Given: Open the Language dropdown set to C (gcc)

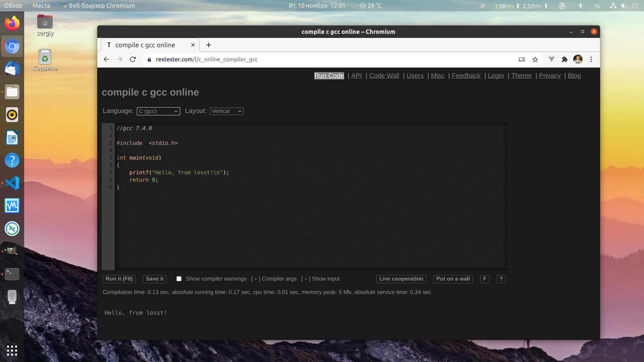Looking at the screenshot, I should (x=158, y=111).
